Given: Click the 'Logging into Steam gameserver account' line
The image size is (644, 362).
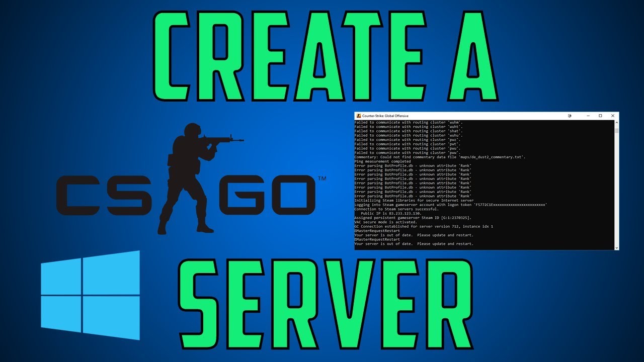Looking at the screenshot, I should tap(451, 205).
